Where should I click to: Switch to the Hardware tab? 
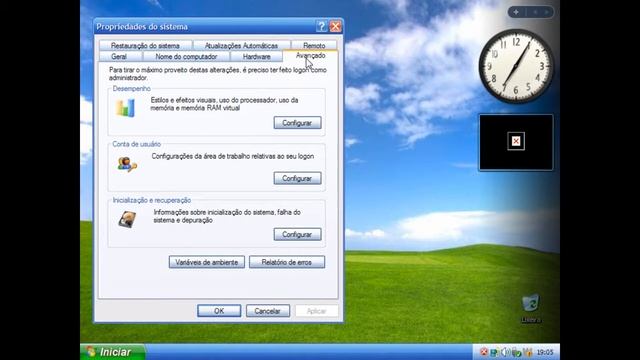pos(256,57)
